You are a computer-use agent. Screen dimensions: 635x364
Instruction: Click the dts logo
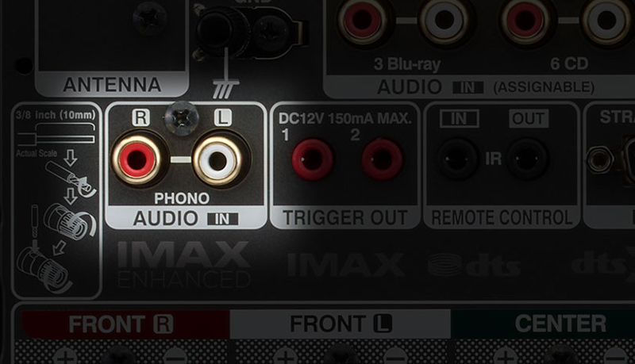pyautogui.click(x=474, y=265)
